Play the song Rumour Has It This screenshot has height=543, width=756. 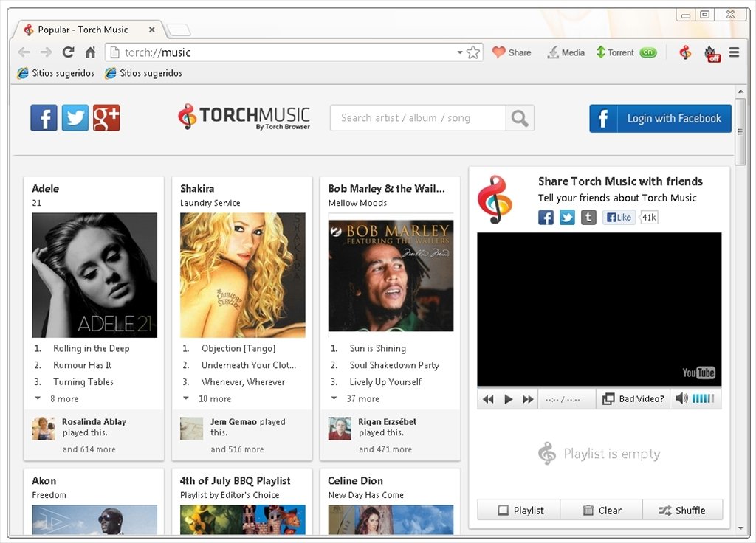tap(83, 365)
